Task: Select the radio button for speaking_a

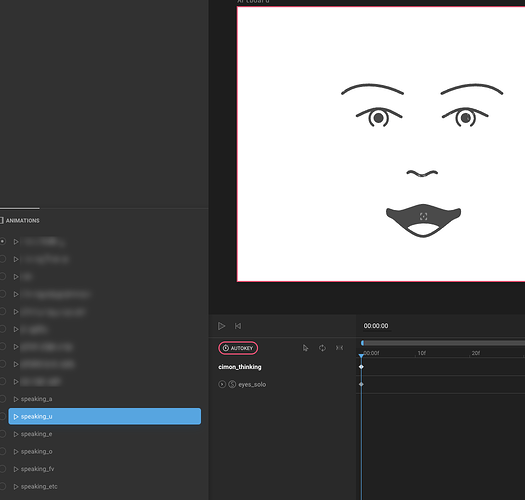Action: pyautogui.click(x=2, y=399)
